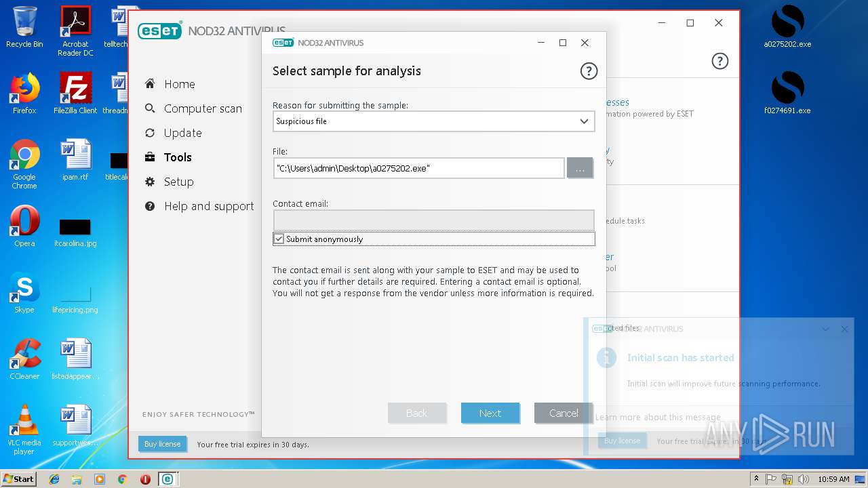Browse for file with ellipsis button
This screenshot has width=868, height=488.
click(x=580, y=168)
